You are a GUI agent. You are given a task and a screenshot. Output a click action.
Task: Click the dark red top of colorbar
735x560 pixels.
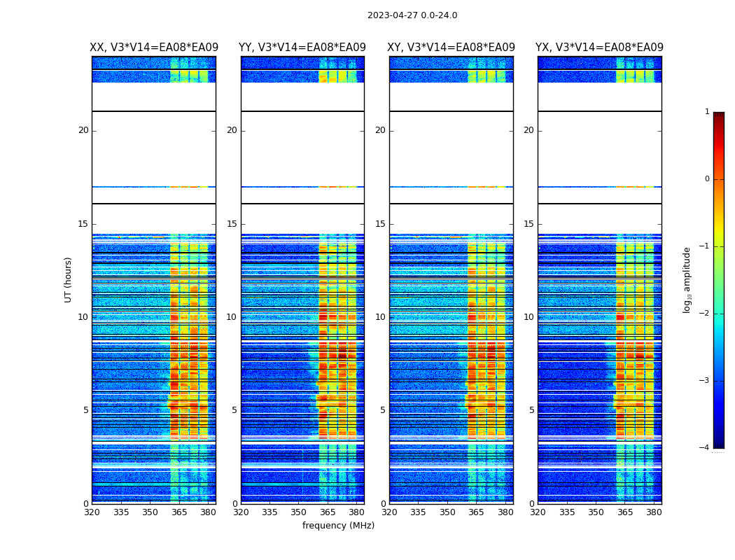point(718,116)
